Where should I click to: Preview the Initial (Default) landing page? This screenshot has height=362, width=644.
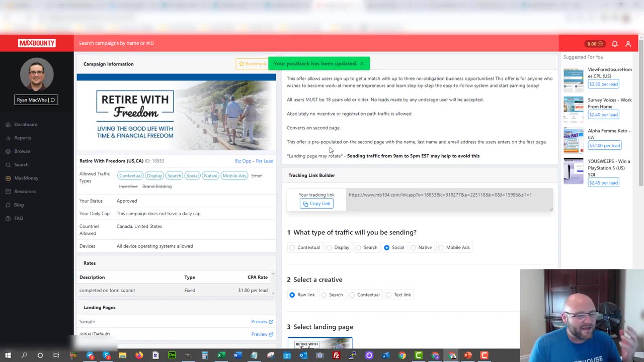point(262,334)
